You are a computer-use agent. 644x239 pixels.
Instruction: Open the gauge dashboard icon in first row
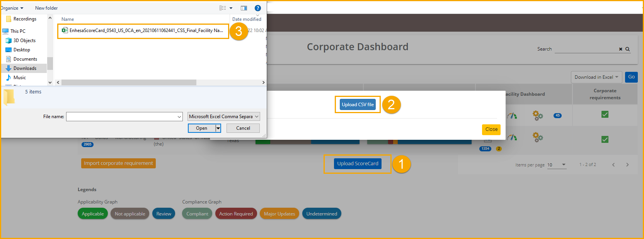[x=512, y=115]
